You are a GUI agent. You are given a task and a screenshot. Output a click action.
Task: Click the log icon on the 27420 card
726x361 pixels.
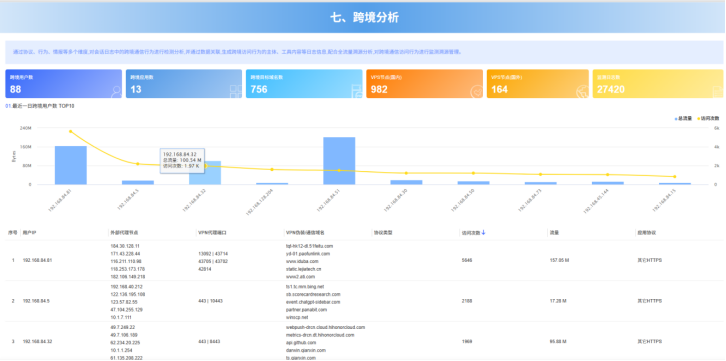tap(717, 91)
